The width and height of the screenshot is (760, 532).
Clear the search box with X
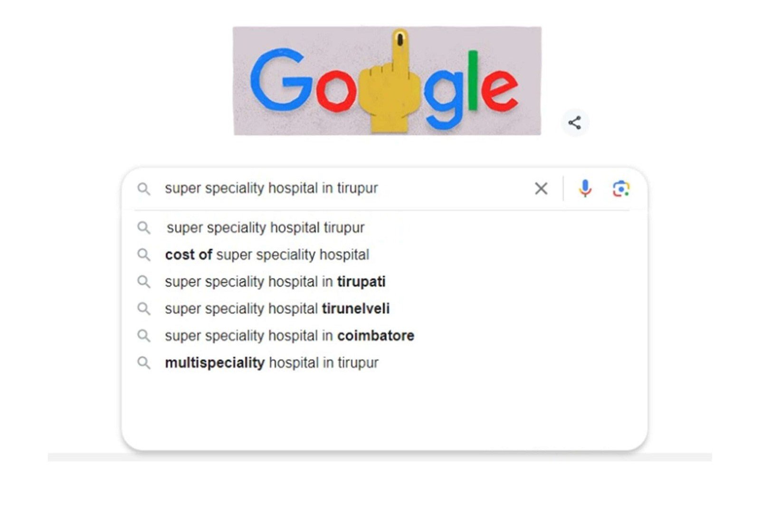541,189
